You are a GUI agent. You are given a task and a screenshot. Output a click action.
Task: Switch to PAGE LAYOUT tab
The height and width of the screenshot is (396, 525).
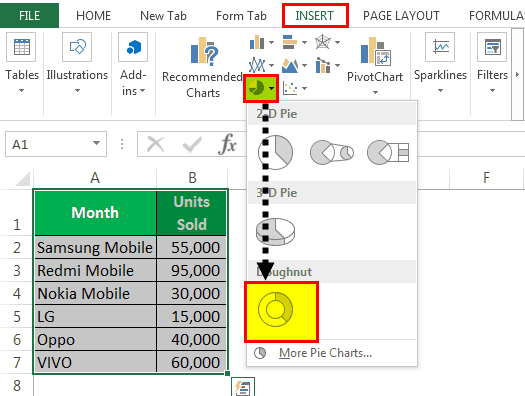[401, 16]
